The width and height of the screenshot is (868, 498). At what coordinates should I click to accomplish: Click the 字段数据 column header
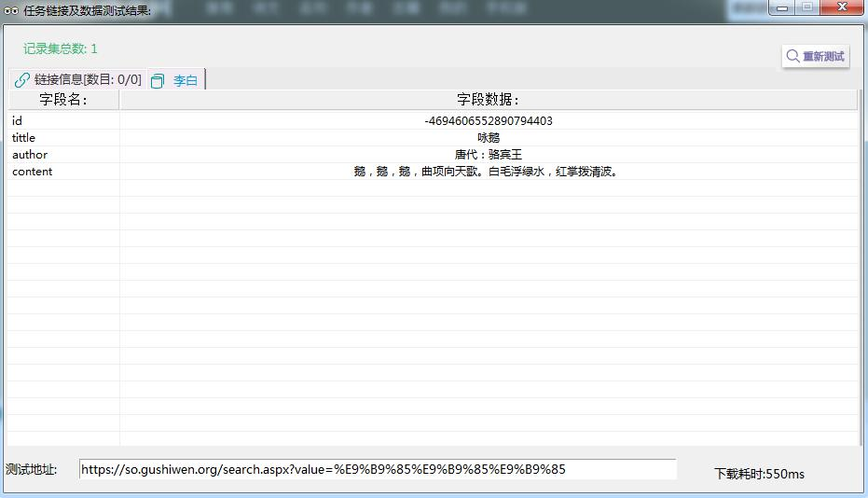click(489, 100)
